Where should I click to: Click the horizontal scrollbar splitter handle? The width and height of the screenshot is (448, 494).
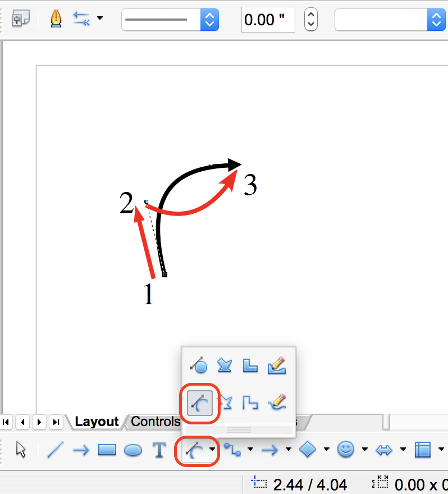click(x=386, y=422)
